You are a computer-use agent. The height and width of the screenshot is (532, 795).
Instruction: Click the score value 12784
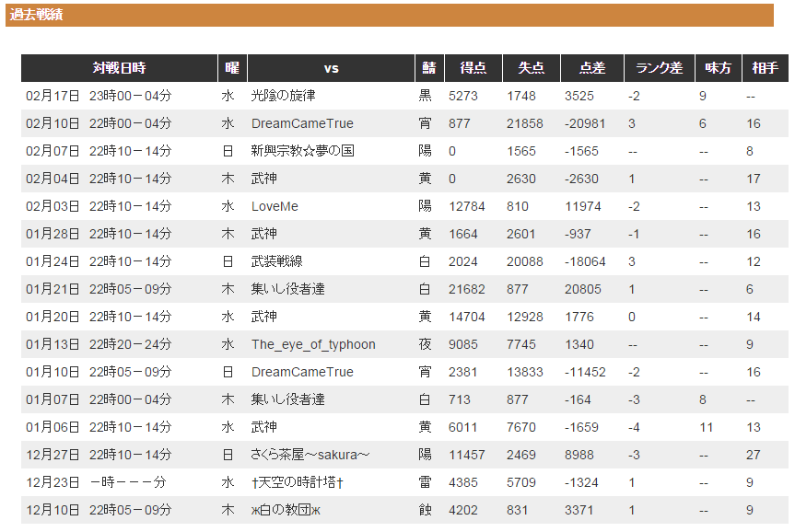[467, 206]
